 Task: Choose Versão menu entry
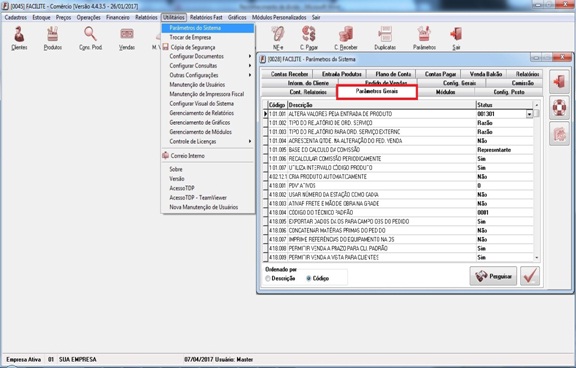[208, 179]
